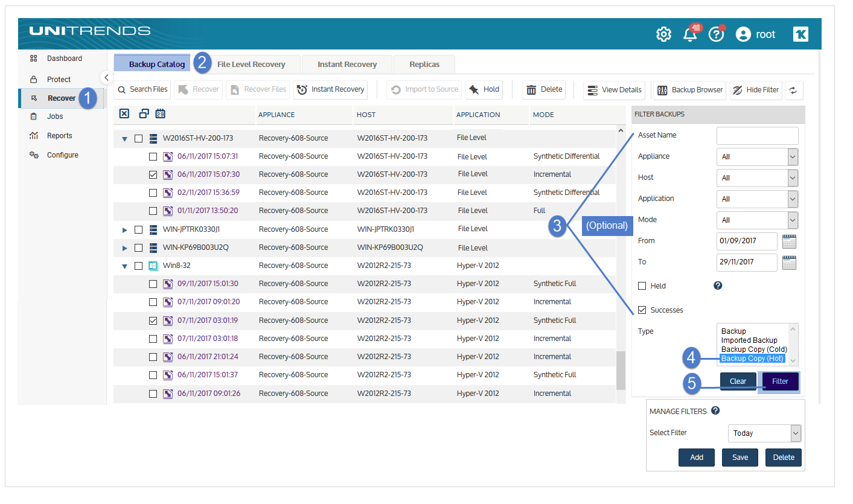Uncheck backup 07/11/2017 03:01:19

coord(153,321)
